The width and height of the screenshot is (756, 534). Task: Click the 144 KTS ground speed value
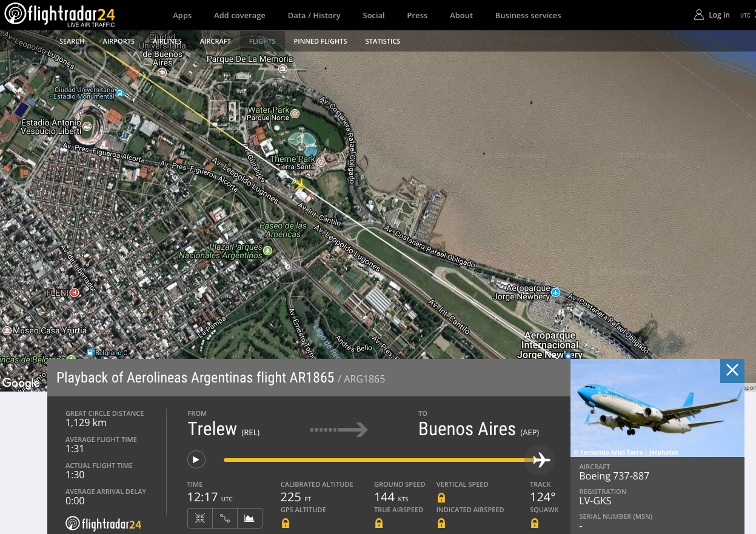coord(391,497)
